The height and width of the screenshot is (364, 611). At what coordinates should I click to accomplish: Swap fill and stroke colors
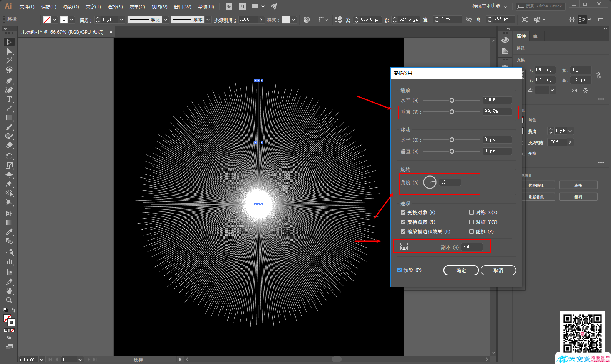click(13, 310)
